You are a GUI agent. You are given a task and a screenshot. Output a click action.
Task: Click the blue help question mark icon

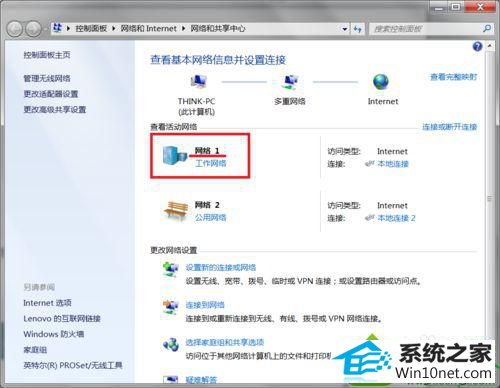point(477,46)
